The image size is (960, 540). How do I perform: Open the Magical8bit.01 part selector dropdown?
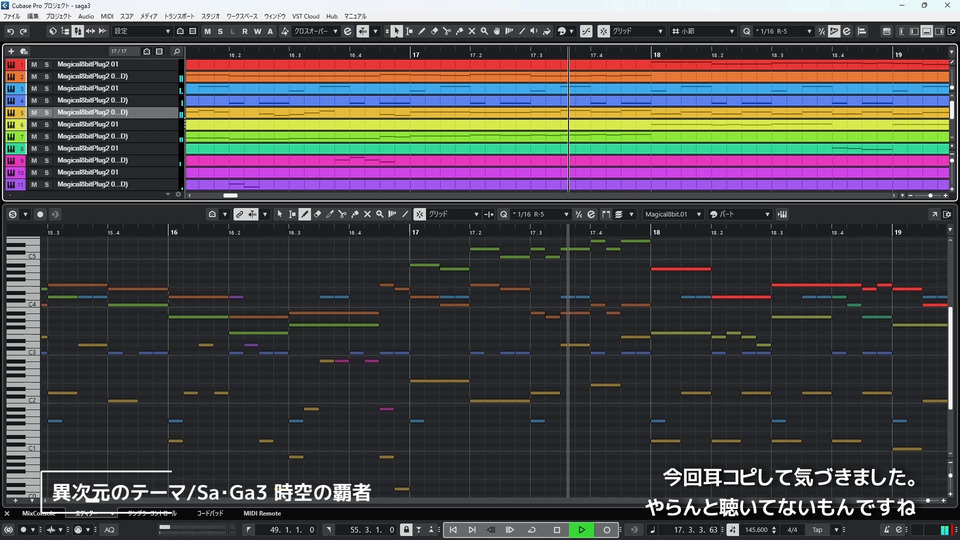(673, 214)
